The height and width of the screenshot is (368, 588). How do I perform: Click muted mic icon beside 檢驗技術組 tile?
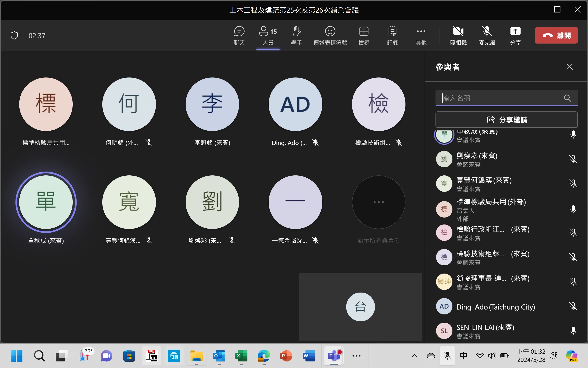399,143
